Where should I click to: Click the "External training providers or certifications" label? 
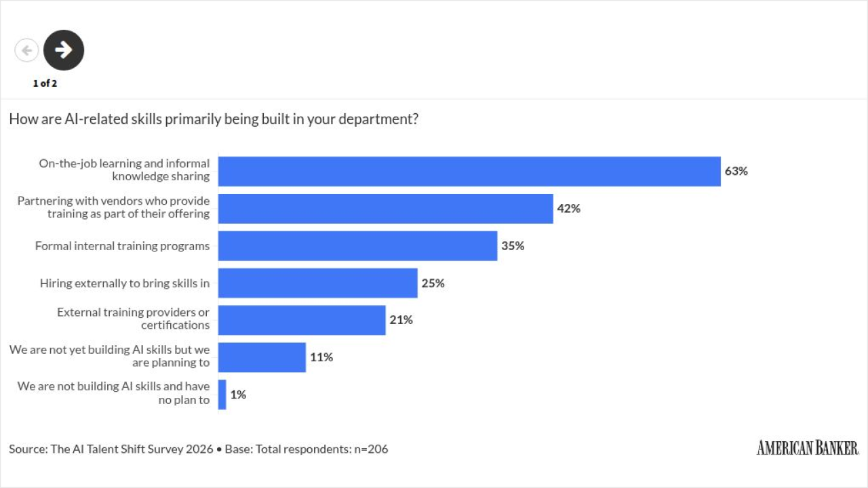134,319
